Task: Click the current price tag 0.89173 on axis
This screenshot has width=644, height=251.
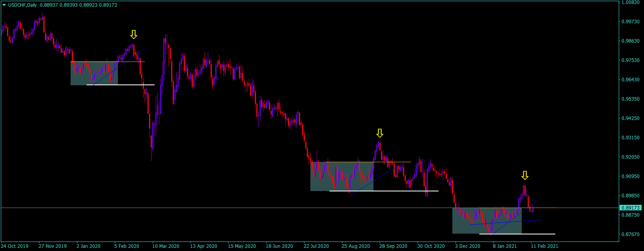Action: click(x=630, y=208)
